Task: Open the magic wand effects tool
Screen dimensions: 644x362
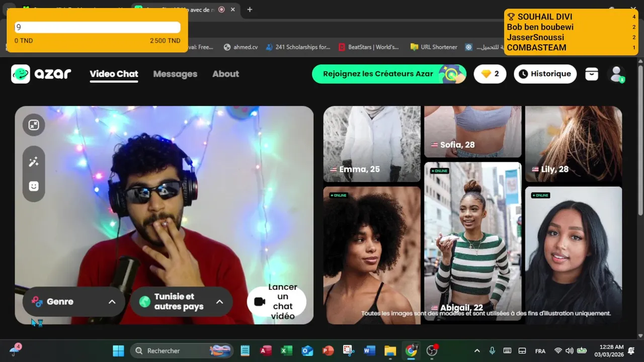Action: (34, 162)
